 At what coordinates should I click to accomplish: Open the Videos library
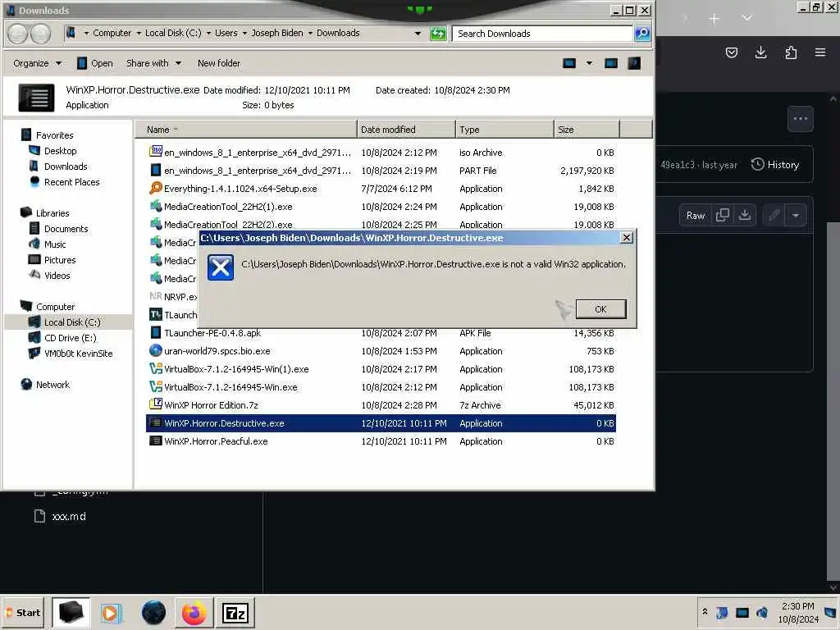57,276
